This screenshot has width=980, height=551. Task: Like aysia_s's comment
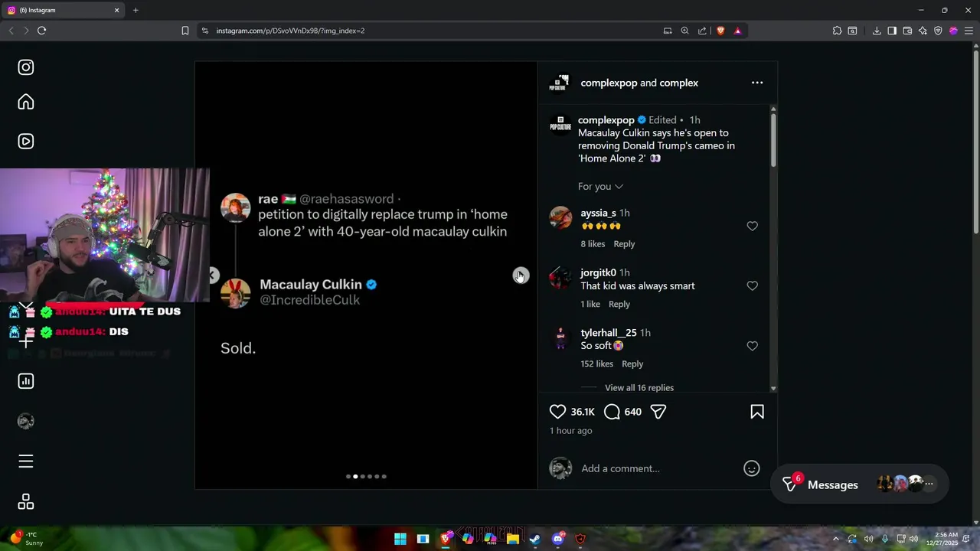tap(752, 227)
